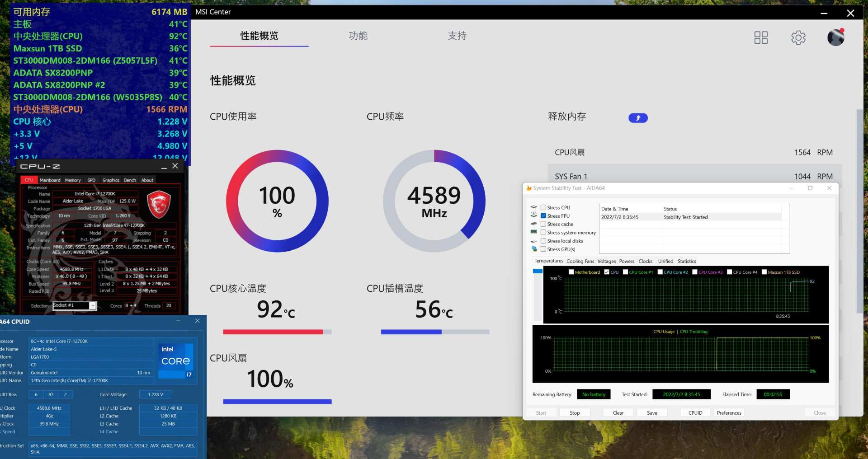Click the CPU chip icon beside Stress CPU
Image resolution: width=868 pixels, height=459 pixels.
(534, 207)
